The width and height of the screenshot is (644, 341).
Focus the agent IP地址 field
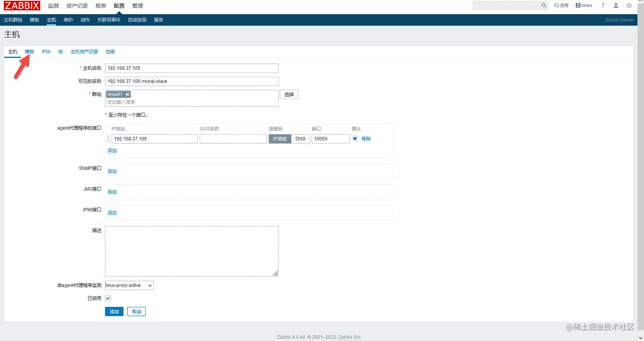pos(155,139)
